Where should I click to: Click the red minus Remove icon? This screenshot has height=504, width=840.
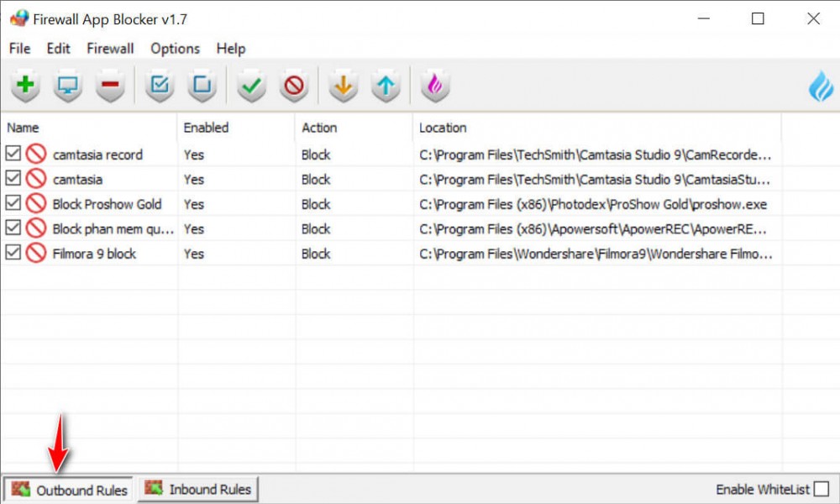(x=110, y=85)
